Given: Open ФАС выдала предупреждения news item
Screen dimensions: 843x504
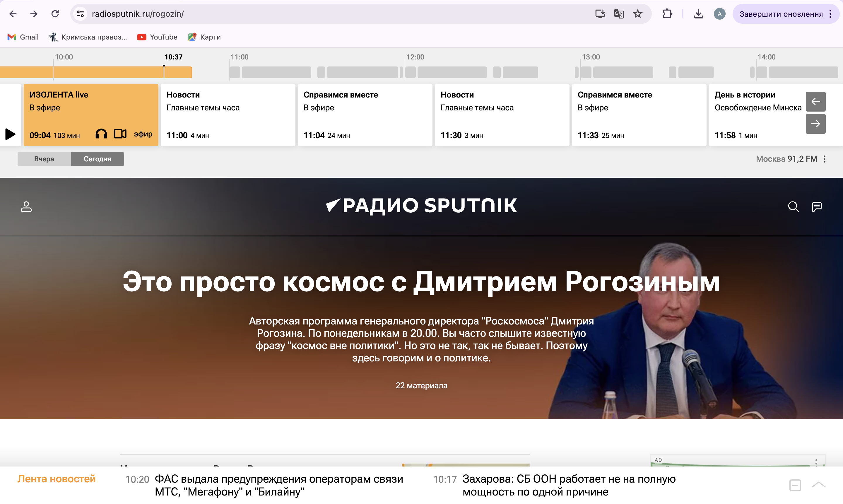Looking at the screenshot, I should coord(279,485).
